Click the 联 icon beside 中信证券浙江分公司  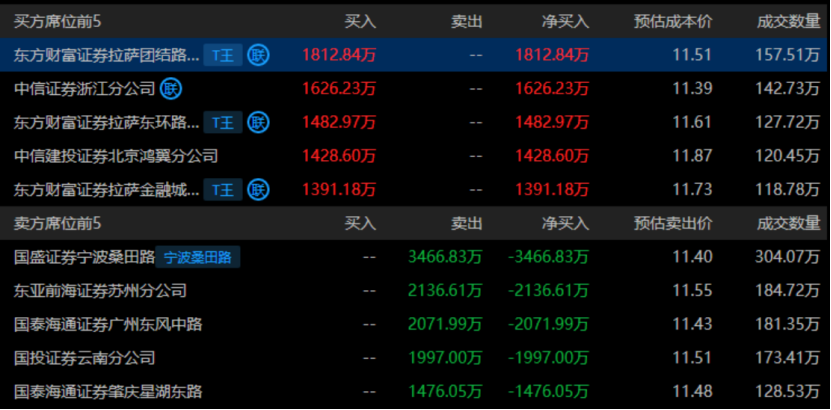[x=171, y=88]
